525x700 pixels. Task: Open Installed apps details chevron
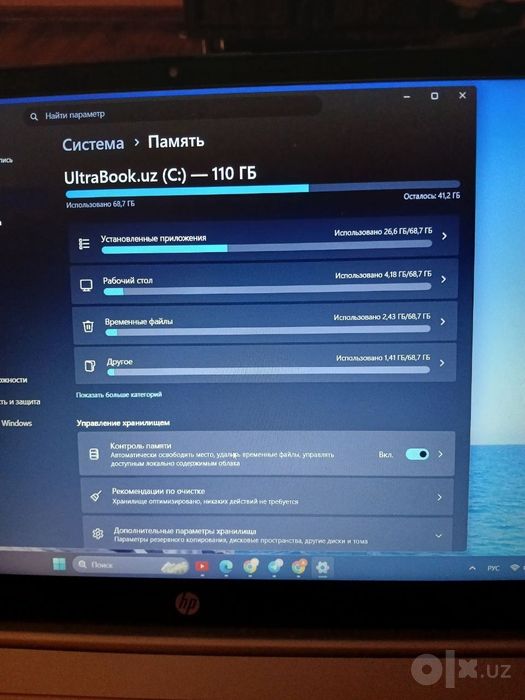444,236
